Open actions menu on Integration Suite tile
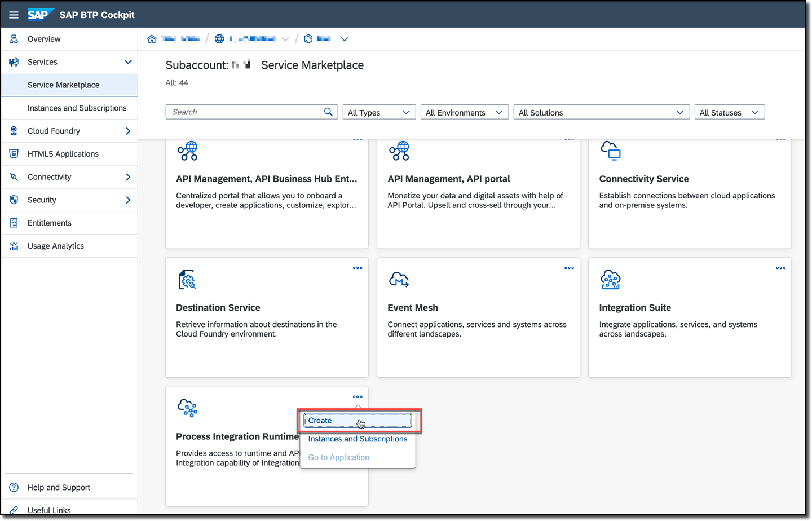Image resolution: width=812 pixels, height=521 pixels. coord(780,268)
